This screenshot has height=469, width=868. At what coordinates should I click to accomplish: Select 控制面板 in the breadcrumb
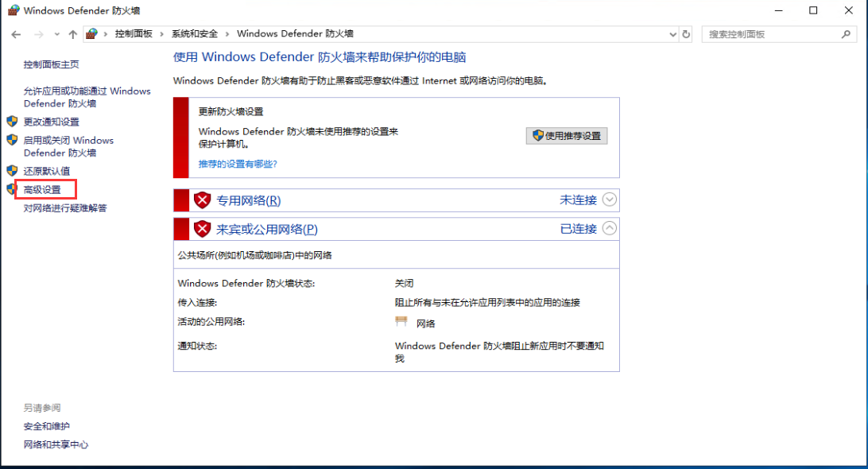point(134,33)
